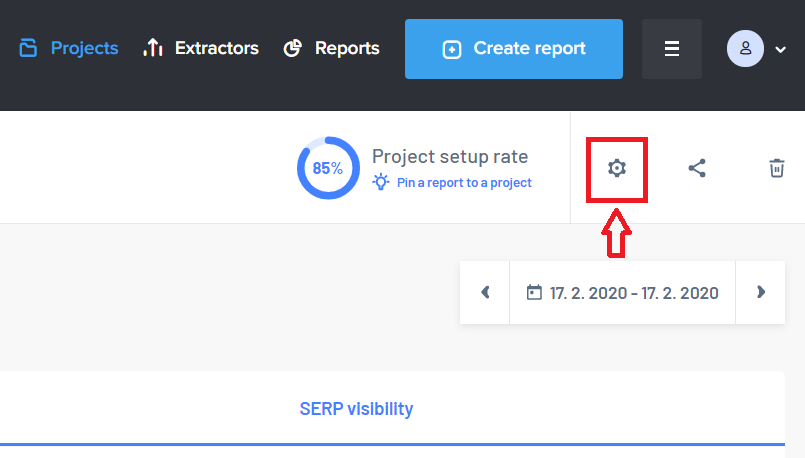The height and width of the screenshot is (458, 805).
Task: Click the 85% setup rate progress circle
Action: pyautogui.click(x=328, y=168)
